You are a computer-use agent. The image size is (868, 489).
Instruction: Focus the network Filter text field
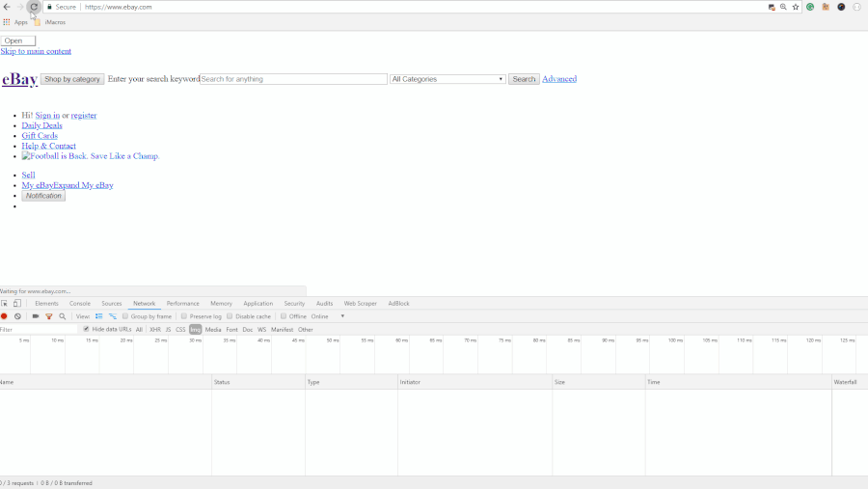[39, 330]
